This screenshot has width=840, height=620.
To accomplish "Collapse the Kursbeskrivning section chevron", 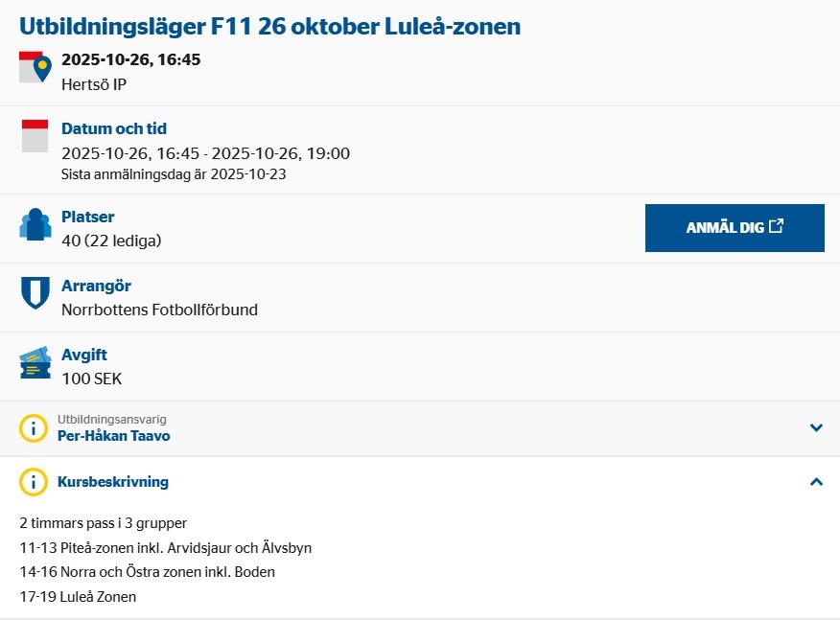I will [x=816, y=482].
